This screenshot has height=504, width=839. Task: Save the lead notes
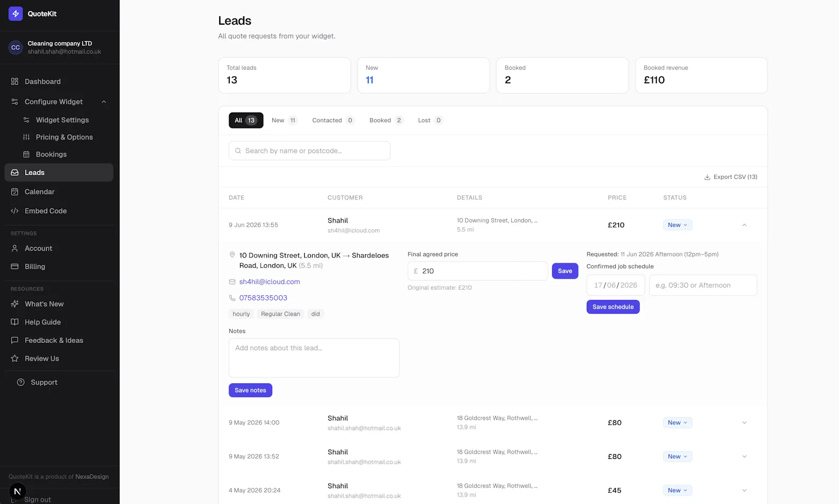point(250,390)
